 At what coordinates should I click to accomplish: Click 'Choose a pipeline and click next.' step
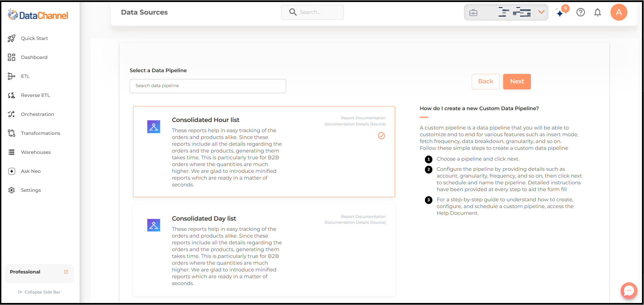click(x=478, y=159)
